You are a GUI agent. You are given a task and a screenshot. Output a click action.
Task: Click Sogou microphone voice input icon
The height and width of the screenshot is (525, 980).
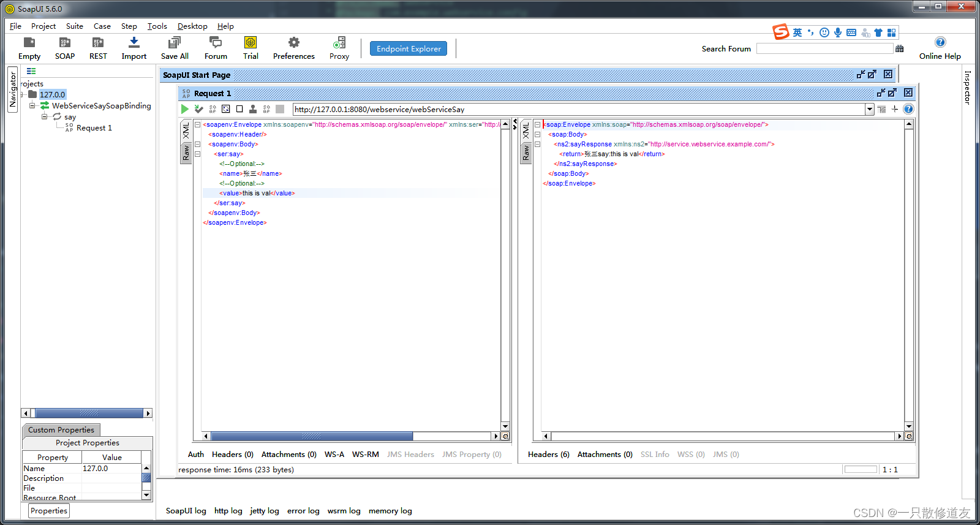838,32
